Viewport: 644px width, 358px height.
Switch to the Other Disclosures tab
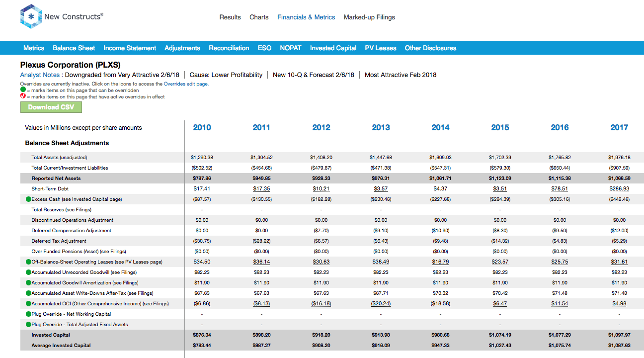(x=430, y=48)
